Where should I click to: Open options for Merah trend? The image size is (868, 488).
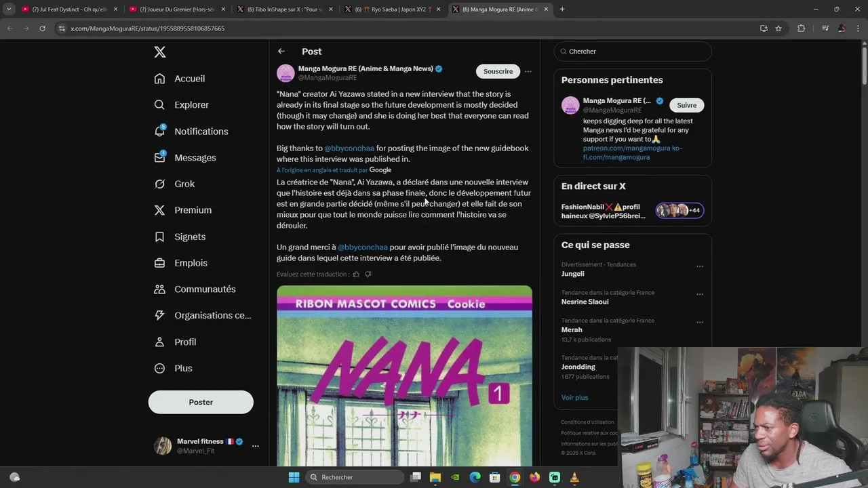pos(700,322)
